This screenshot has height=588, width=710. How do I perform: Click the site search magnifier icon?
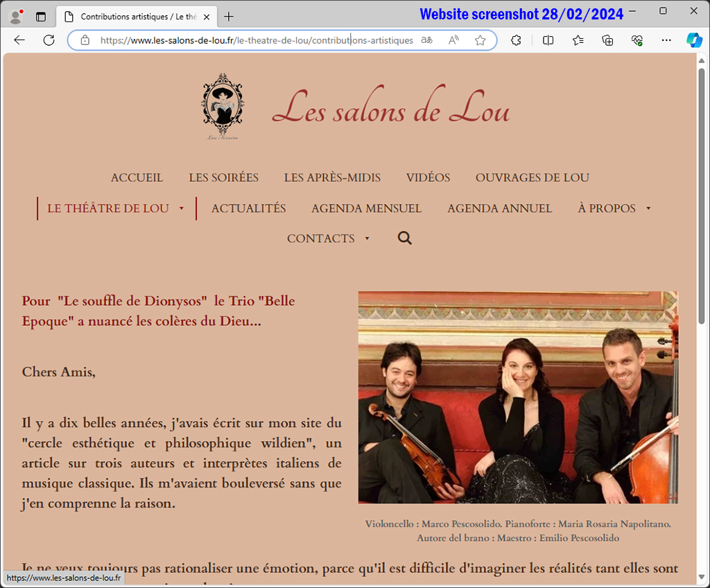(404, 238)
